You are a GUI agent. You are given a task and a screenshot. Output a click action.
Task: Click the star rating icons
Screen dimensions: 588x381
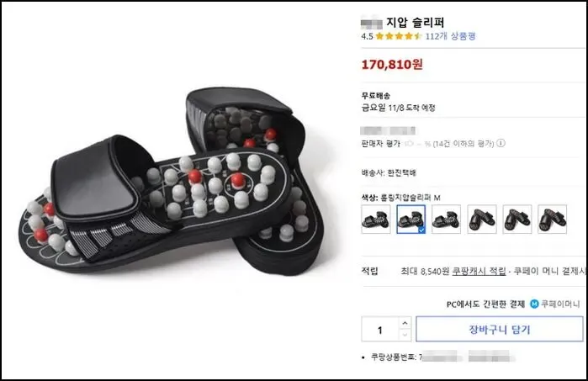[x=399, y=36]
